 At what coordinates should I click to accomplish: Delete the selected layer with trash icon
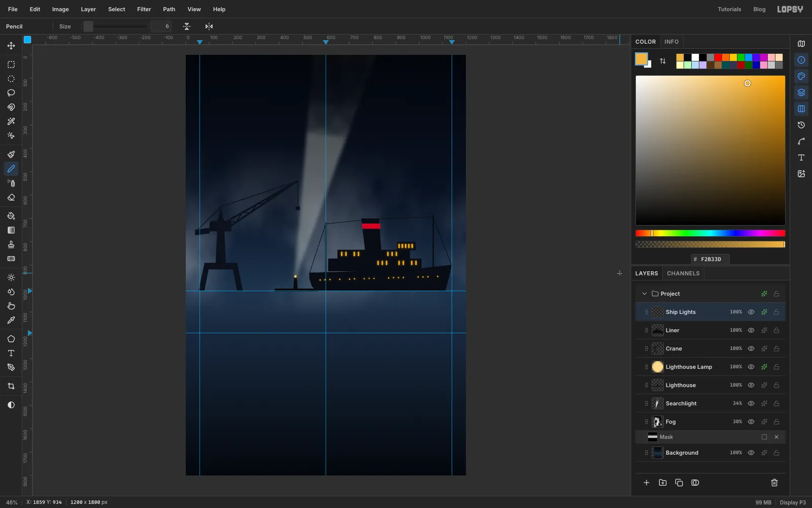774,483
